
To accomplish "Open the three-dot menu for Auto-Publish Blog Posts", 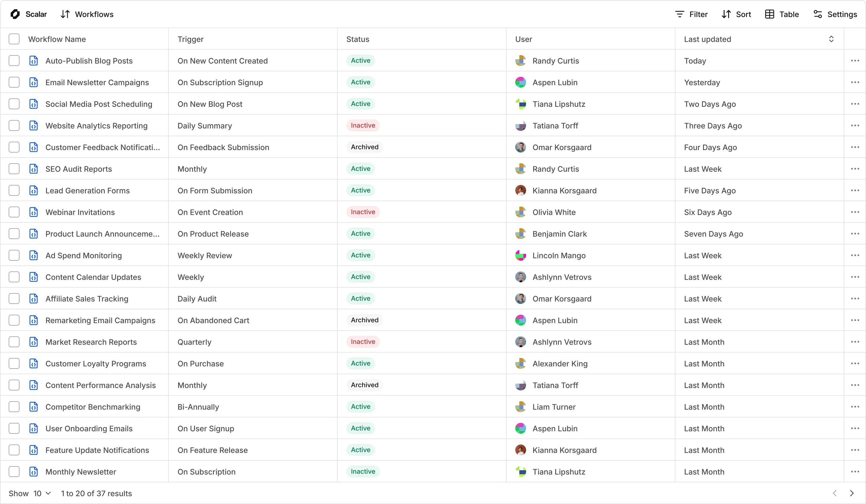I will point(855,61).
